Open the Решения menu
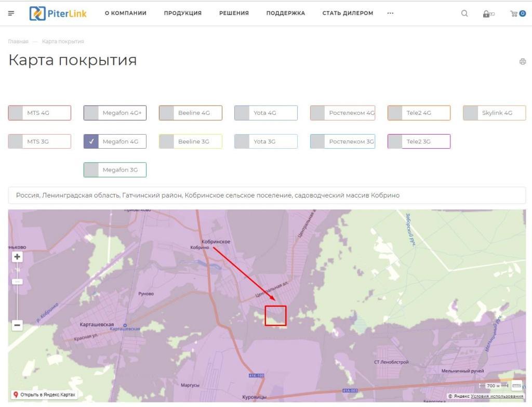 [234, 13]
